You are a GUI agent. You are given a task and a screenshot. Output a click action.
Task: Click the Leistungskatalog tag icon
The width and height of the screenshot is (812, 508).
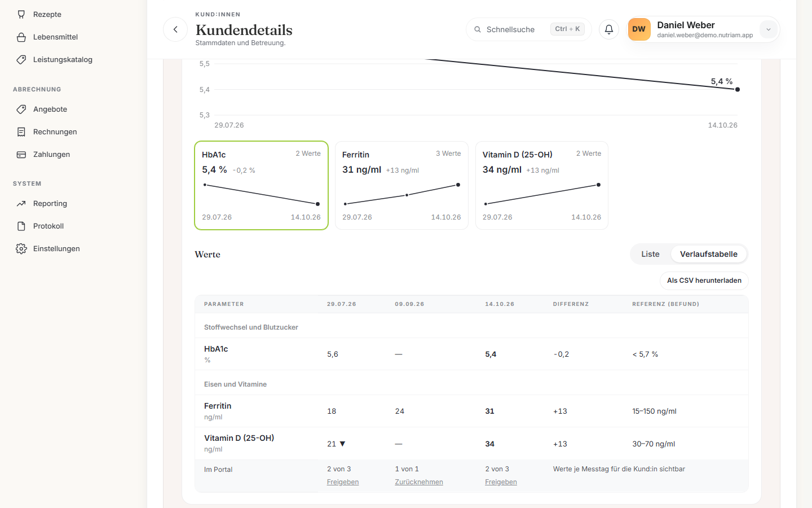21,60
